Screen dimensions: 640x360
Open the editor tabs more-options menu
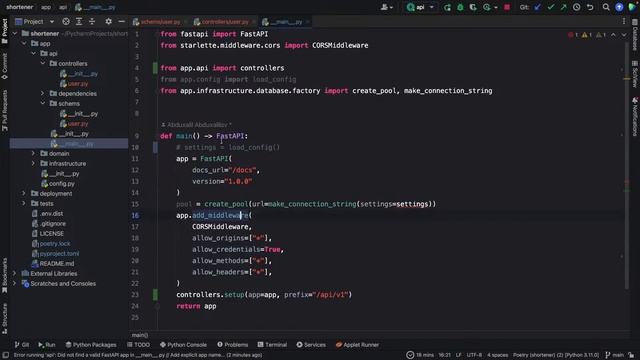(x=624, y=22)
